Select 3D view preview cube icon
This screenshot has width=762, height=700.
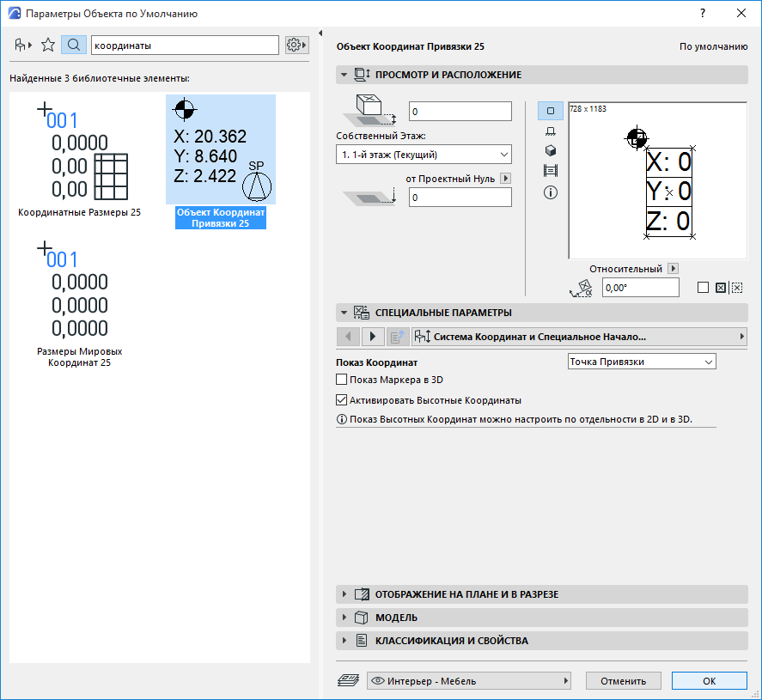[x=551, y=150]
